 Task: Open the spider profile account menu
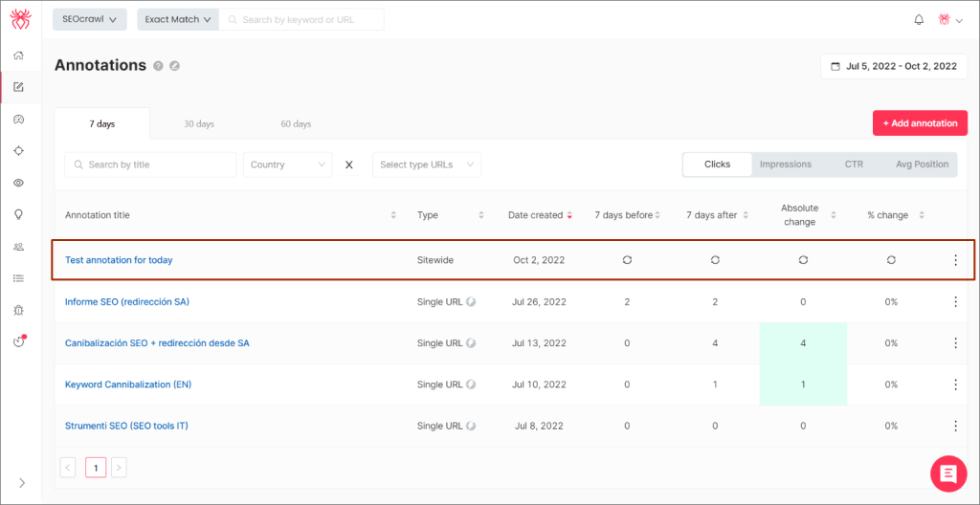[x=949, y=20]
